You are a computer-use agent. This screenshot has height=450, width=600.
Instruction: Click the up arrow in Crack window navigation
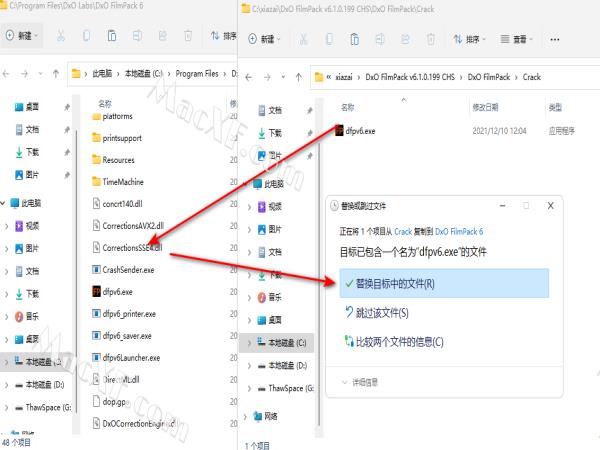point(298,77)
